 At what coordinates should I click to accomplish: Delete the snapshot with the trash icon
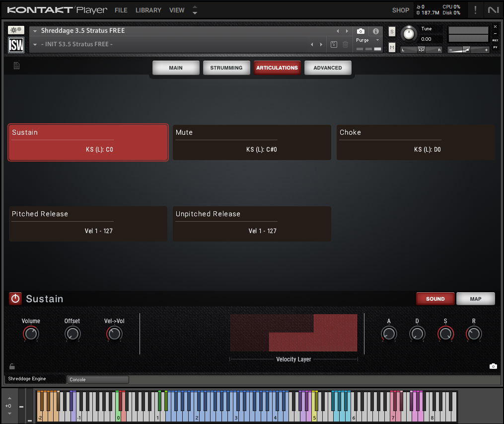pos(345,44)
